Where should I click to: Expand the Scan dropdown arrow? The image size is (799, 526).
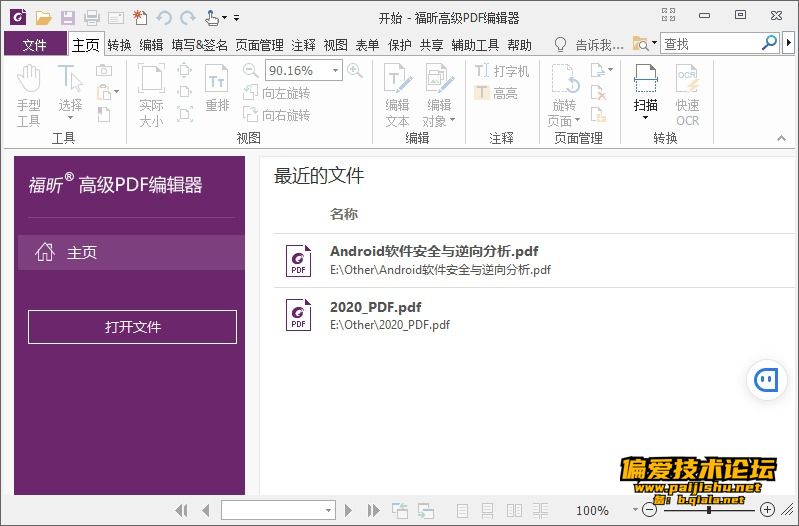[x=646, y=118]
